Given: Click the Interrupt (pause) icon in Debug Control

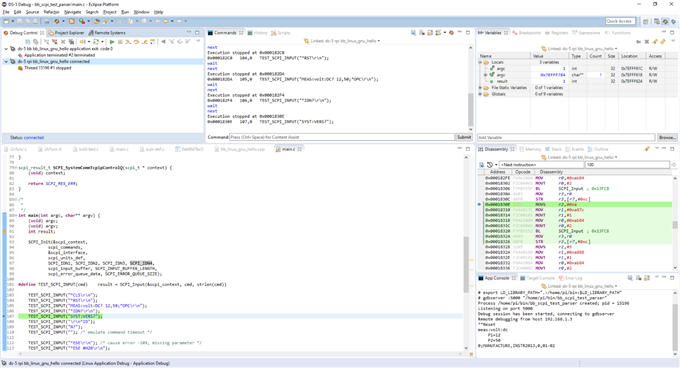Looking at the screenshot, I should click(120, 42).
